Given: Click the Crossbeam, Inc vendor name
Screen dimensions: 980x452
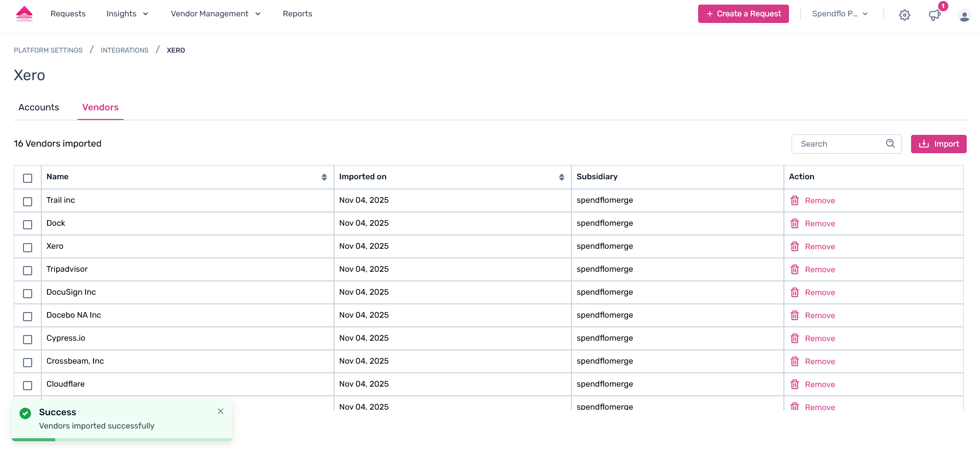Looking at the screenshot, I should pyautogui.click(x=75, y=361).
